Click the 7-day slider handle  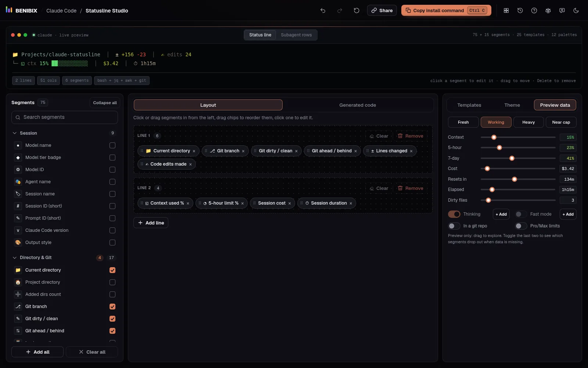(512, 158)
